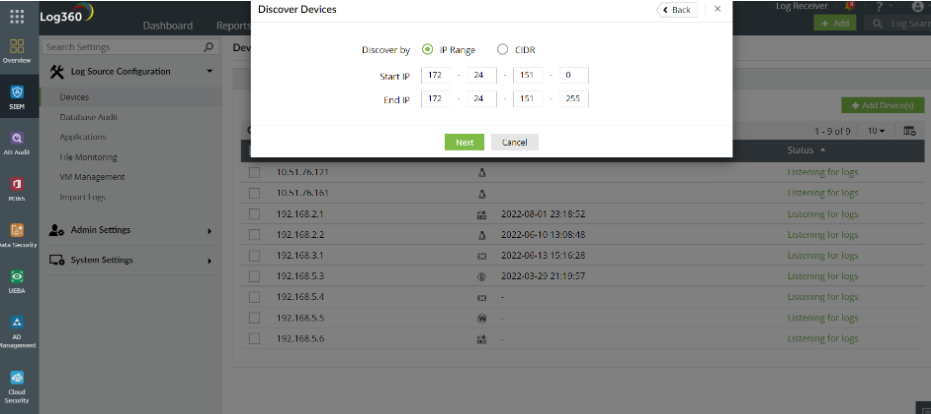Image resolution: width=931 pixels, height=414 pixels.
Task: Click the Log Search field in header
Action: [897, 23]
